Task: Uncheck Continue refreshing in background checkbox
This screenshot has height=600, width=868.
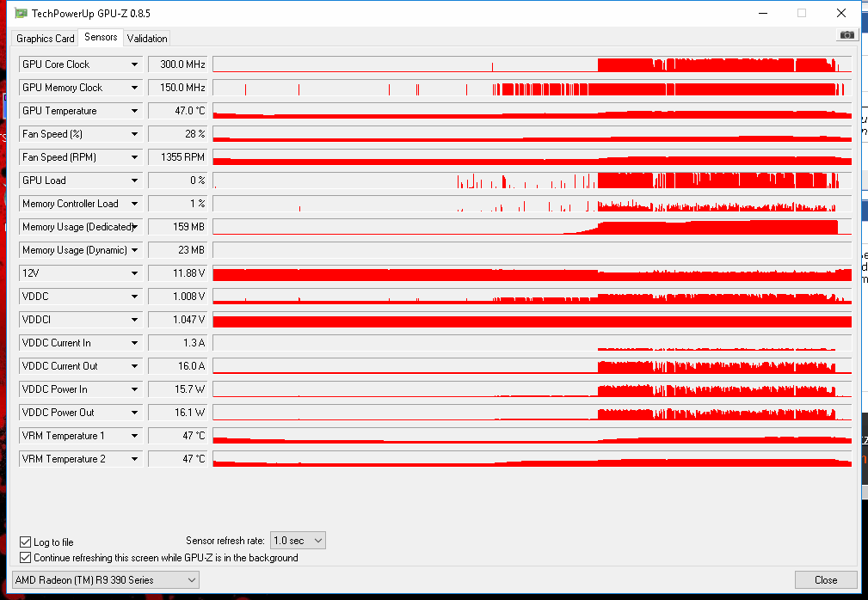Action: [26, 557]
